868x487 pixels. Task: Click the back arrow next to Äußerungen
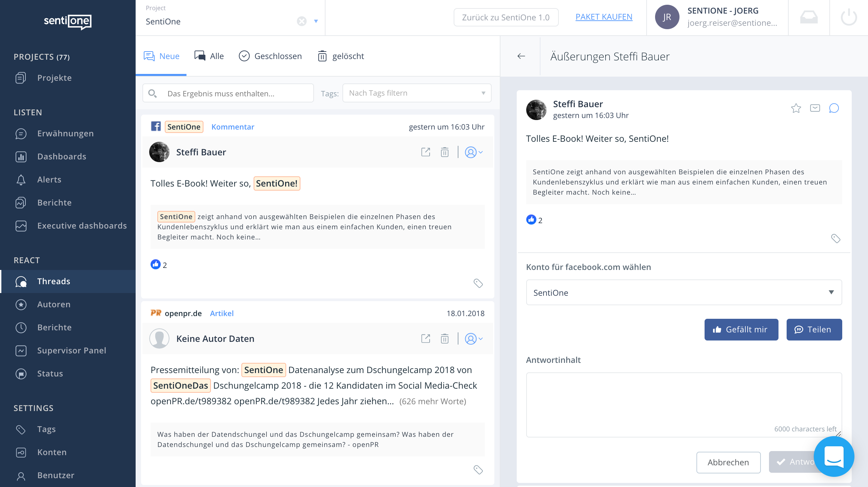point(521,56)
